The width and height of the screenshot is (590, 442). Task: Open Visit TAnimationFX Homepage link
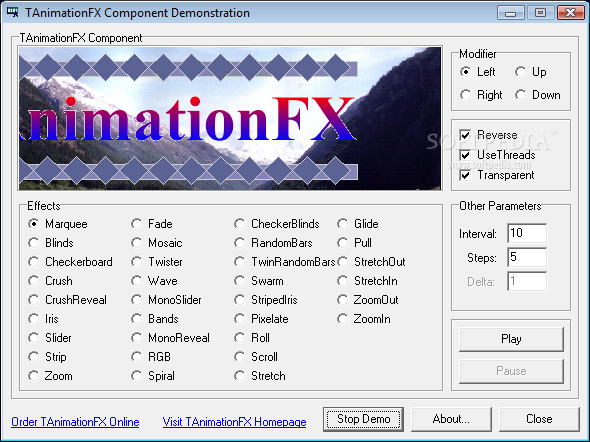(234, 422)
